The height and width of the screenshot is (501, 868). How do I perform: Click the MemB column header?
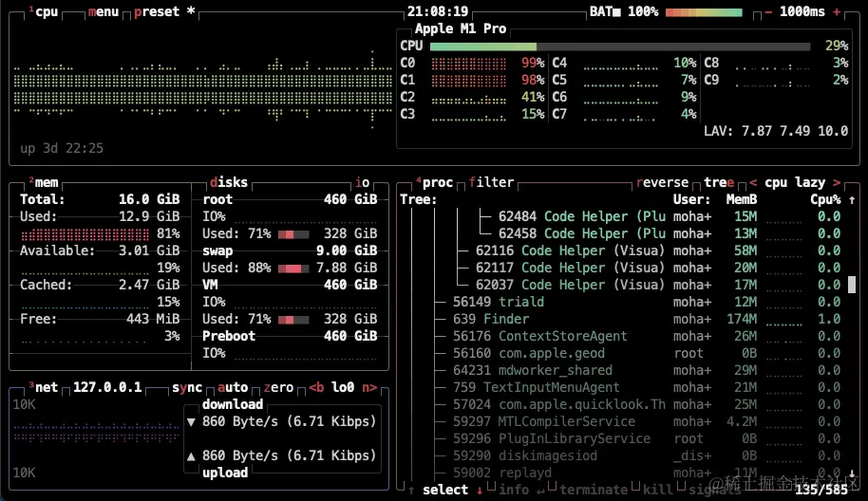(x=742, y=199)
